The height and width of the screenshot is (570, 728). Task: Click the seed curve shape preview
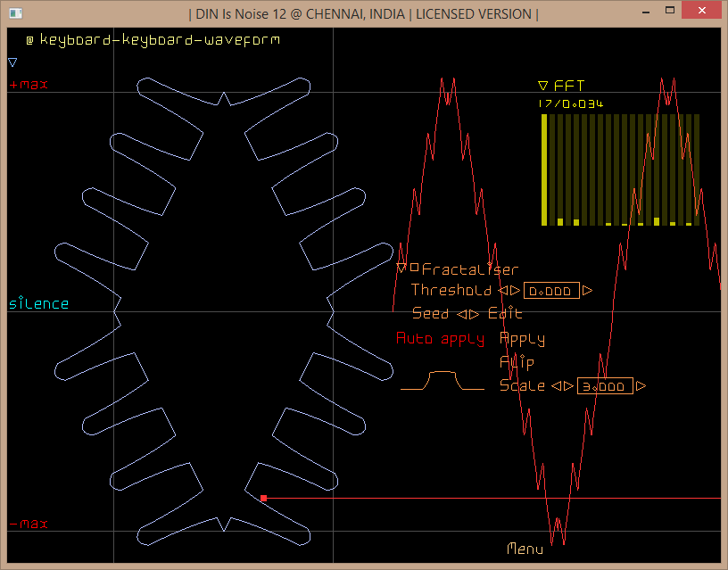(x=443, y=381)
